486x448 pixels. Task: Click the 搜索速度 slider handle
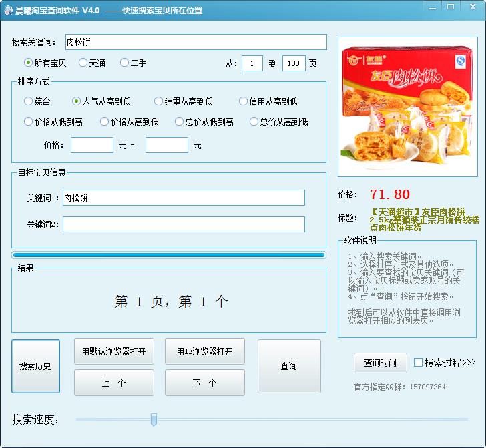[x=154, y=419]
